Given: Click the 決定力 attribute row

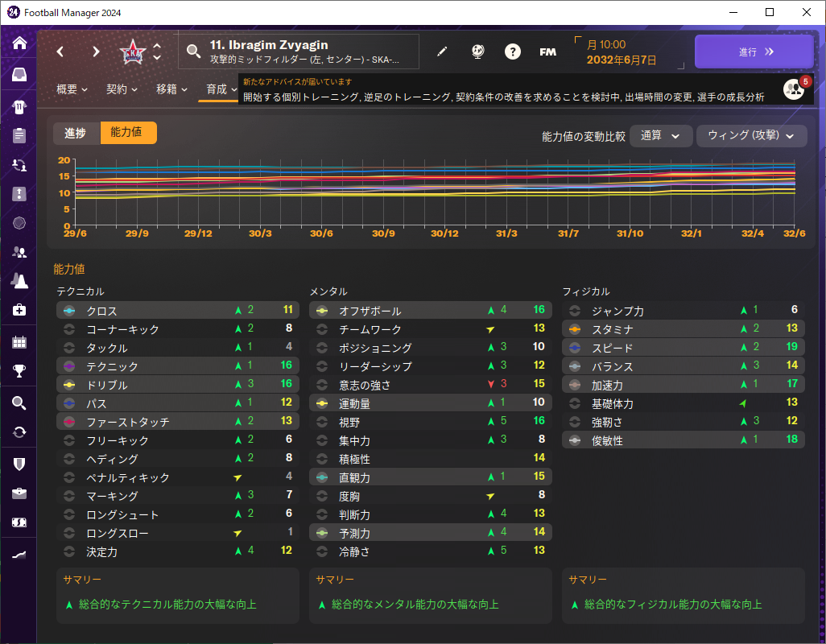Looking at the screenshot, I should [178, 551].
